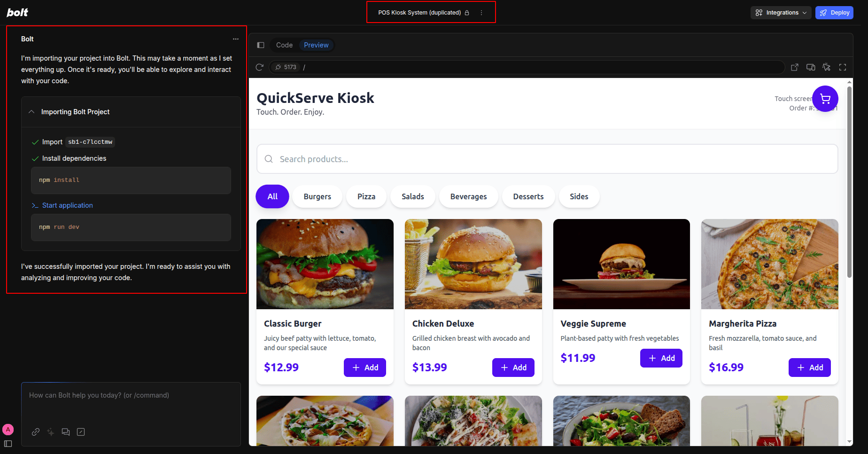Click the lock icon beside the project title

click(467, 13)
